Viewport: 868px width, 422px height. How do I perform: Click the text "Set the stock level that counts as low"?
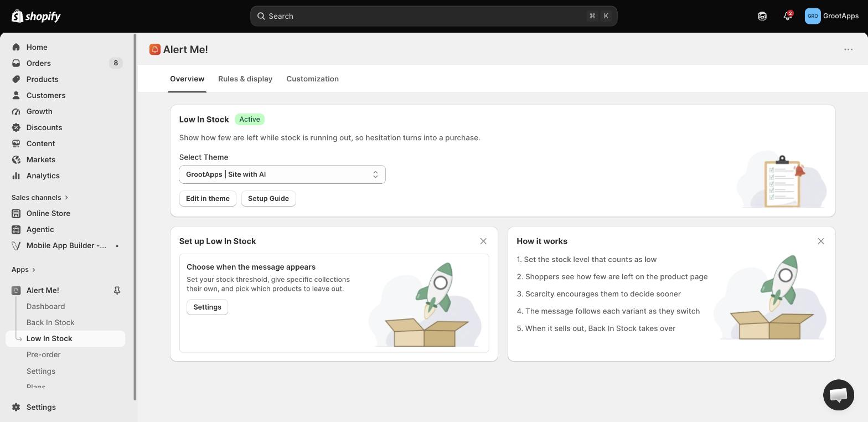591,259
